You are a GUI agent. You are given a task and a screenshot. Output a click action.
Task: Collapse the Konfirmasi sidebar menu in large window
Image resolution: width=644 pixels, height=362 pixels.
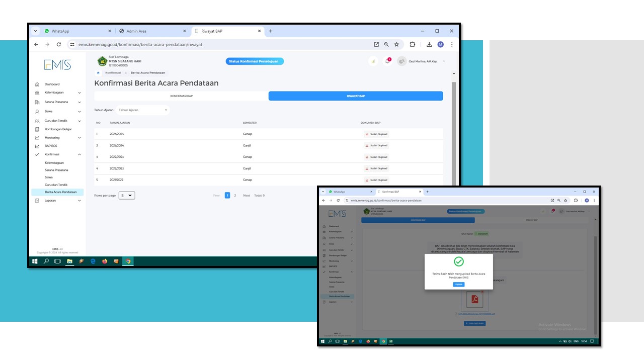tap(79, 154)
